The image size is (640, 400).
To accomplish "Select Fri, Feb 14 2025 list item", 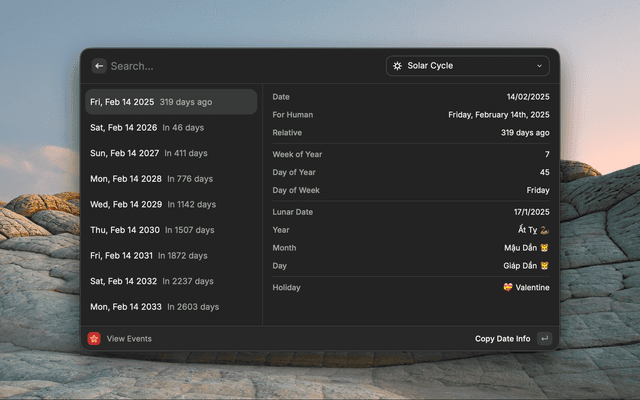I will click(171, 102).
